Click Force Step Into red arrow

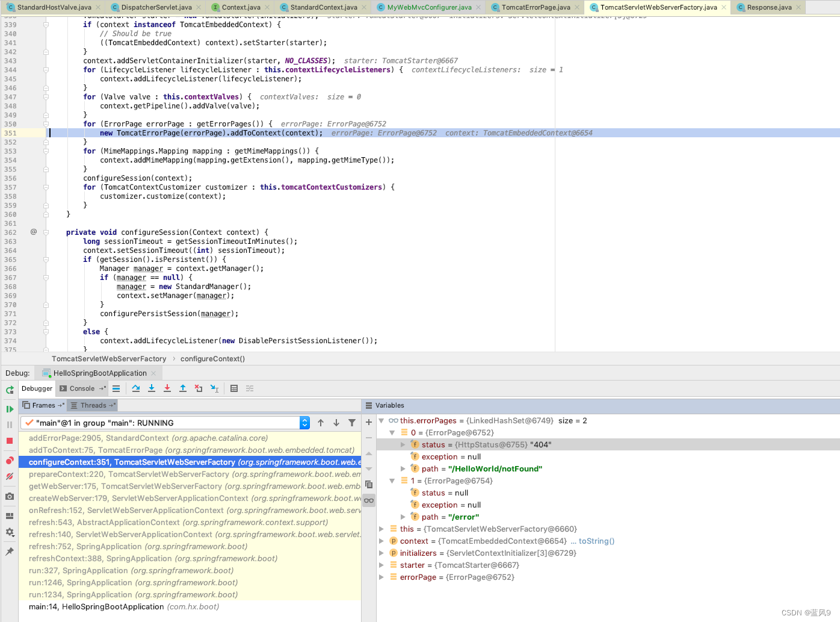(x=167, y=388)
